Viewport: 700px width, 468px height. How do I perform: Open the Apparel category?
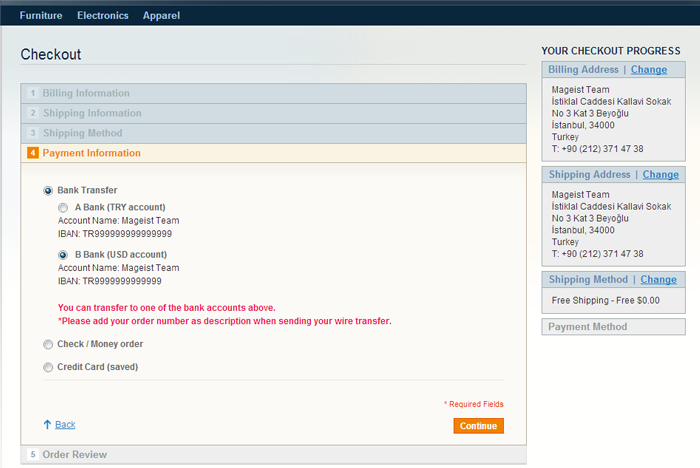(161, 16)
